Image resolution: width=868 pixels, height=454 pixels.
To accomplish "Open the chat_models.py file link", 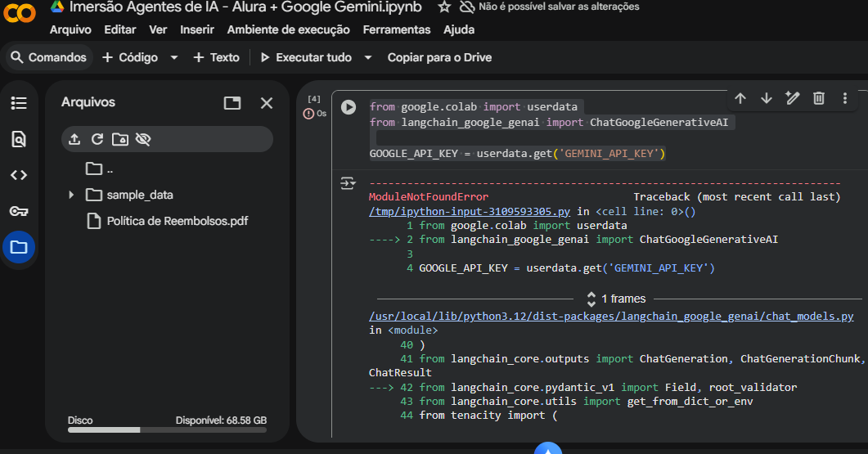I will tap(611, 316).
